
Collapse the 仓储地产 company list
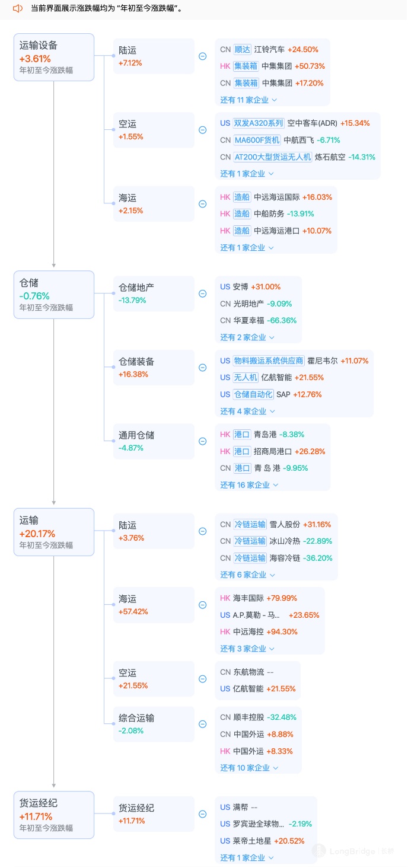tap(202, 293)
